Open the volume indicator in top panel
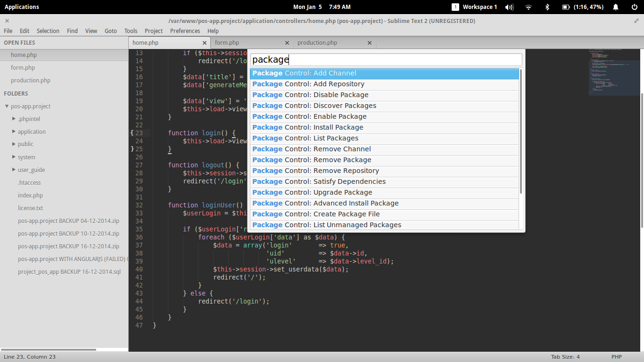This screenshot has width=644, height=362. (x=509, y=7)
